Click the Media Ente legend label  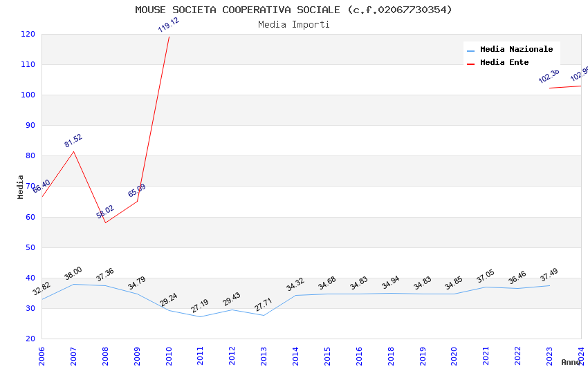[504, 62]
